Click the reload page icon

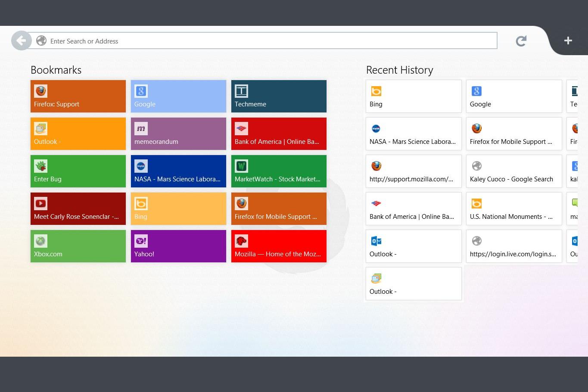pyautogui.click(x=521, y=41)
